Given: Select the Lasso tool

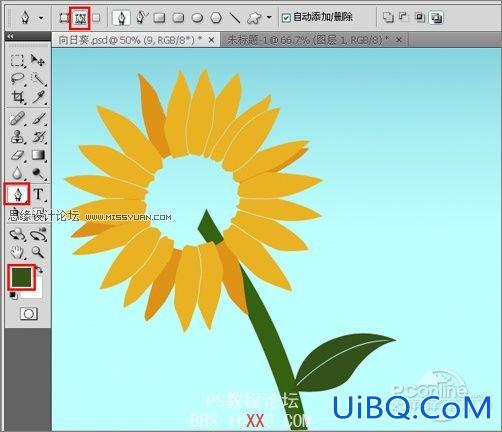Looking at the screenshot, I should pos(17,79).
